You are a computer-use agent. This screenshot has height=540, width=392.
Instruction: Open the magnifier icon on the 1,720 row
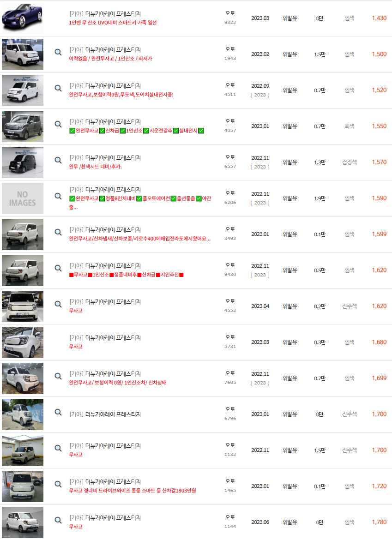pos(58,484)
